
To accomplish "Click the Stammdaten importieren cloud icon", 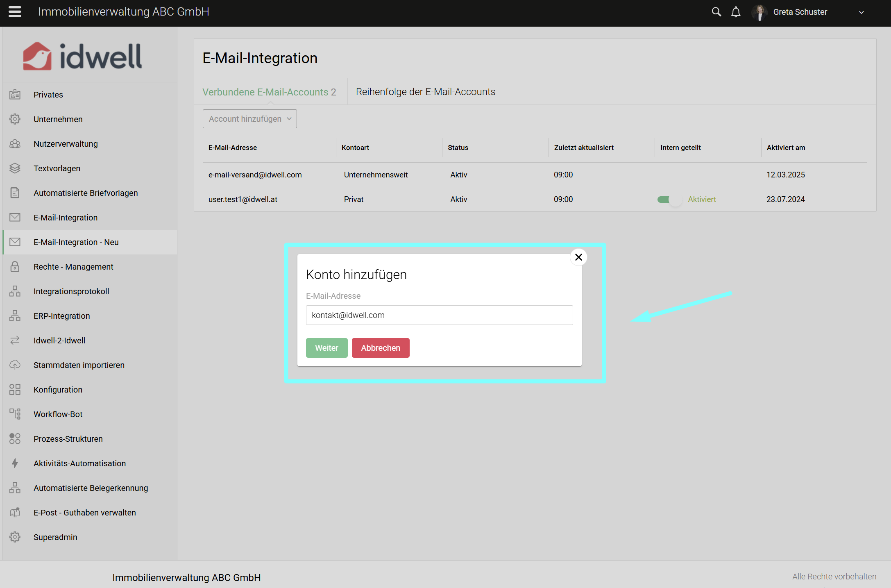I will coord(15,365).
